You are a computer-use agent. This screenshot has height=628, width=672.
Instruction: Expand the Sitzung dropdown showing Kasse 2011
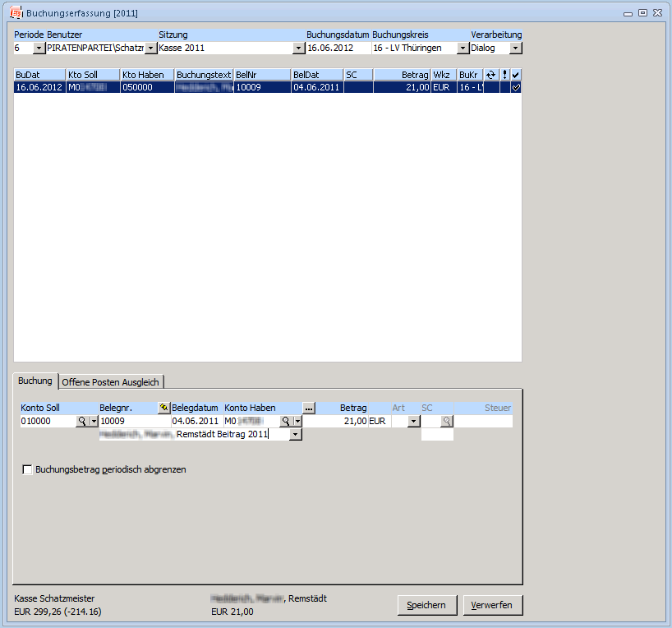298,48
